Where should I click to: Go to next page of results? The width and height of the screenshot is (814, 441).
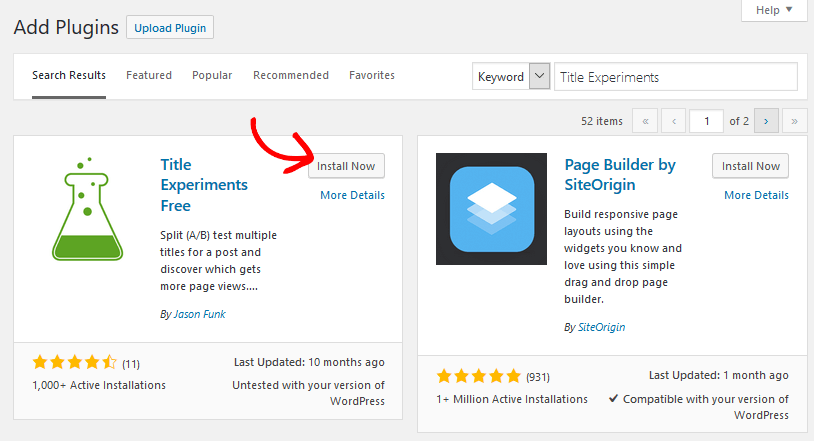pos(766,121)
